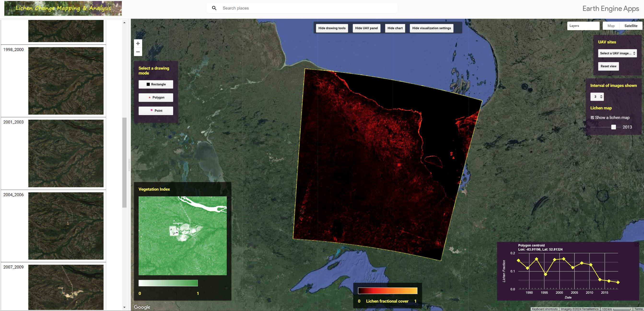Click the Lichen fractional cover color ramp

pos(387,291)
